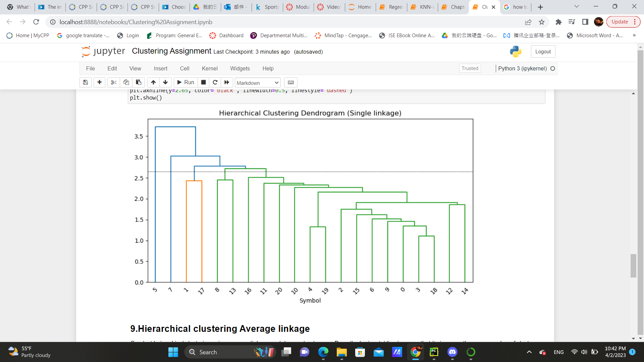The width and height of the screenshot is (644, 362).
Task: Save the notebook via the save icon
Action: point(85,82)
